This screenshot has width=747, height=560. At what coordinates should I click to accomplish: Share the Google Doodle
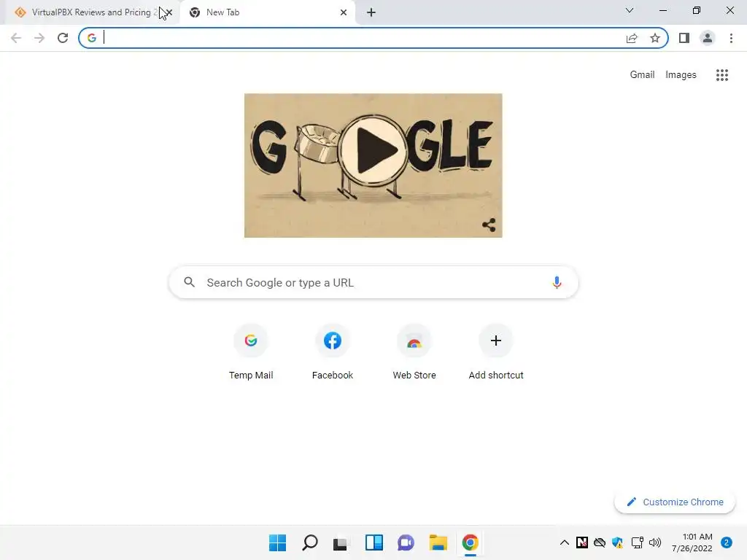pos(489,225)
